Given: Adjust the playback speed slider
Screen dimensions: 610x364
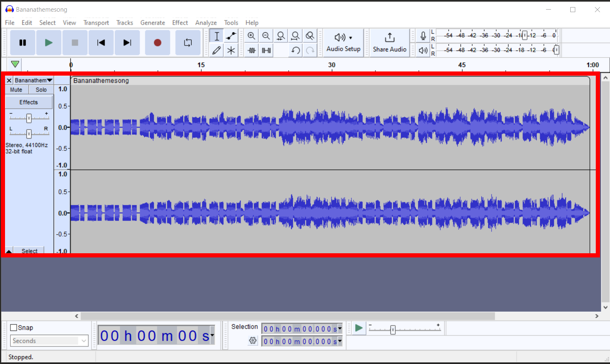Looking at the screenshot, I should pos(393,329).
